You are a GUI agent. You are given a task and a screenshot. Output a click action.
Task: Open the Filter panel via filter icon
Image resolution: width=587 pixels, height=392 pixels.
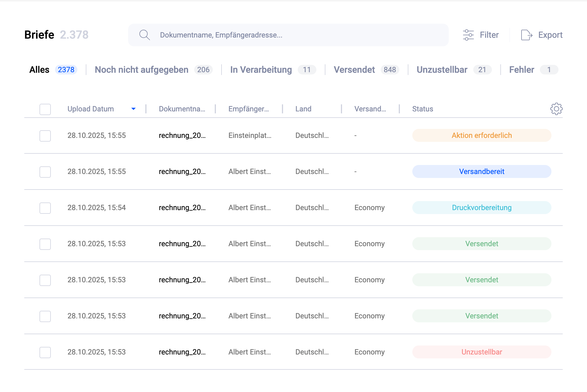click(468, 35)
